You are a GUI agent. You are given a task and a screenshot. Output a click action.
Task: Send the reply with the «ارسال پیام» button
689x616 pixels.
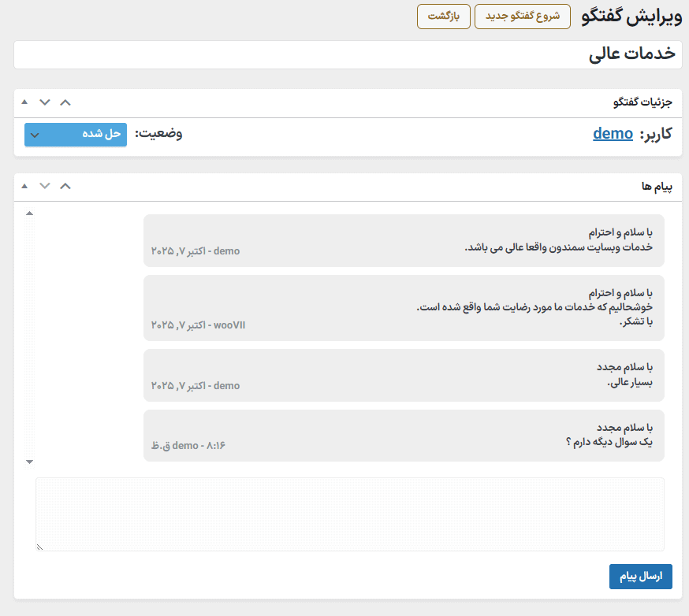(641, 577)
